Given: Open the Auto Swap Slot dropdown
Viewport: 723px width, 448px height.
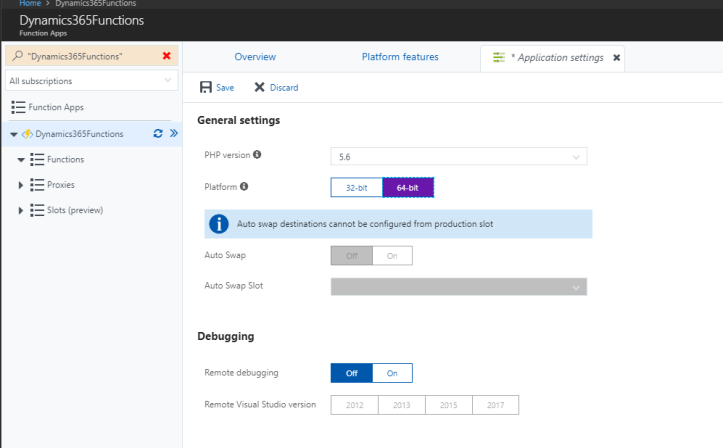Looking at the screenshot, I should pos(459,287).
